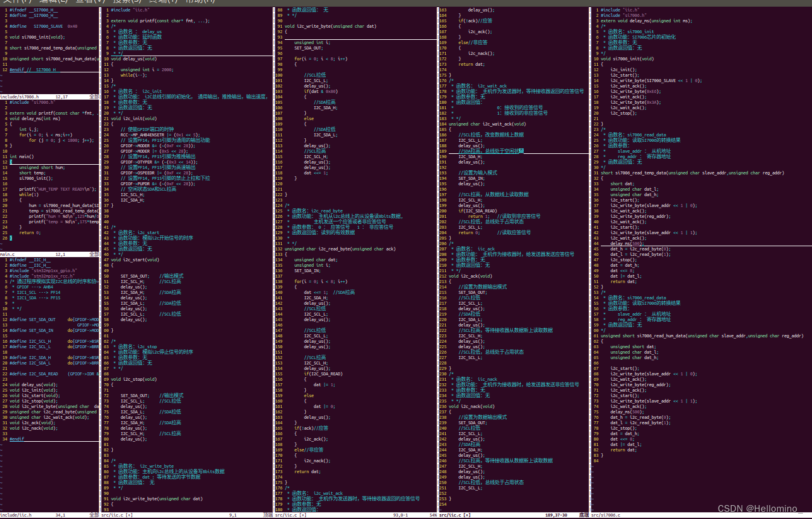This screenshot has height=519, width=812.
Task: Place cursor on the '#define SI7006_SLAVE 0x40' line
Action: click(x=43, y=27)
